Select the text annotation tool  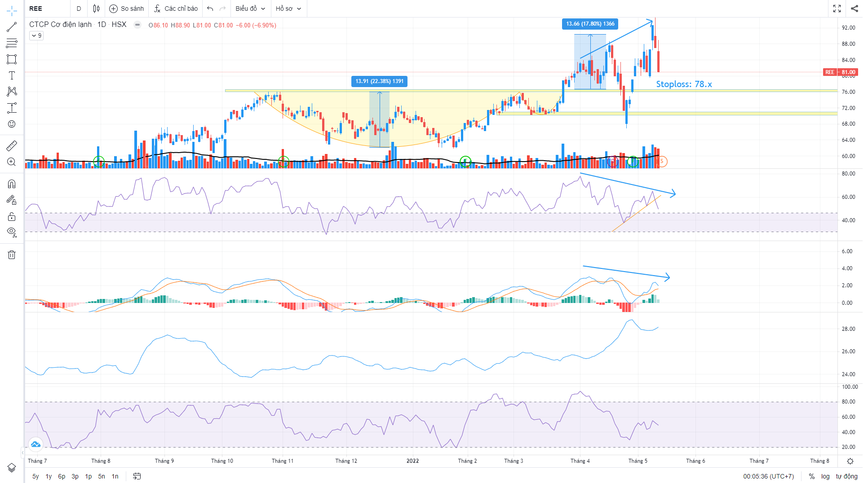tap(12, 75)
